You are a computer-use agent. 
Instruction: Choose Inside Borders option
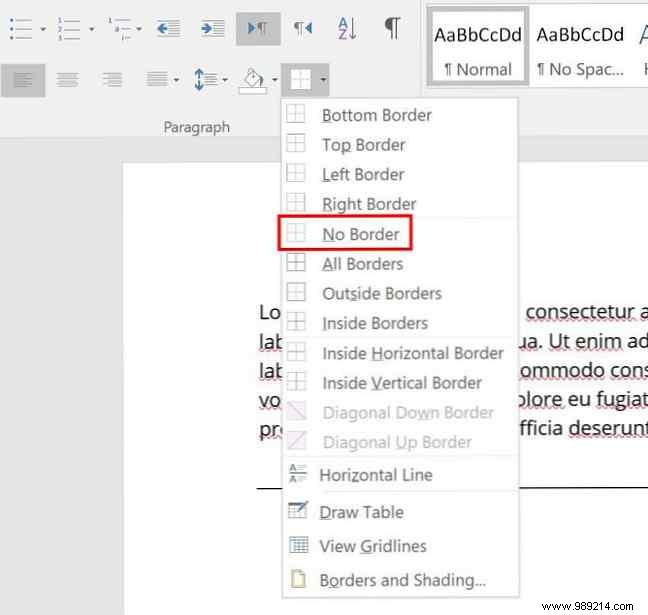coord(400,323)
